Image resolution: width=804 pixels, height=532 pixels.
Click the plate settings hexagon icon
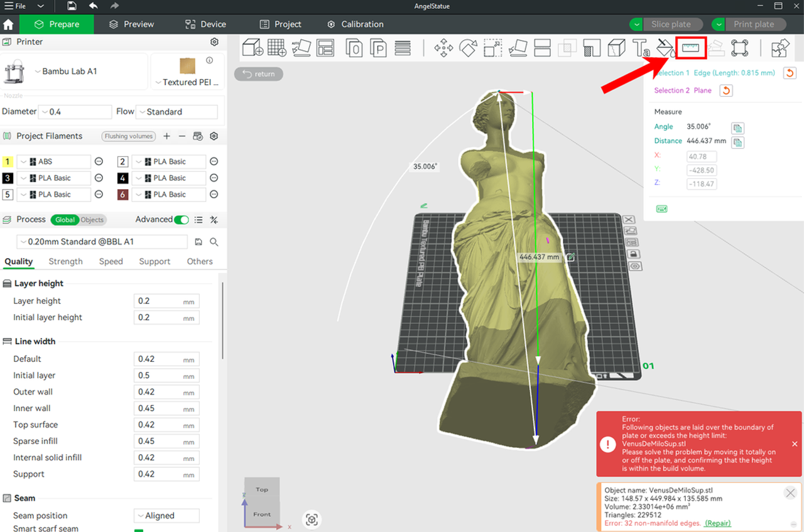pyautogui.click(x=635, y=266)
